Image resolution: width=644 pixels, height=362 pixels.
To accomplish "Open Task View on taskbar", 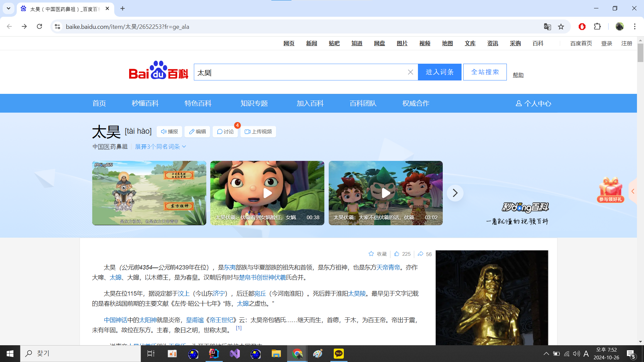I will (x=151, y=354).
